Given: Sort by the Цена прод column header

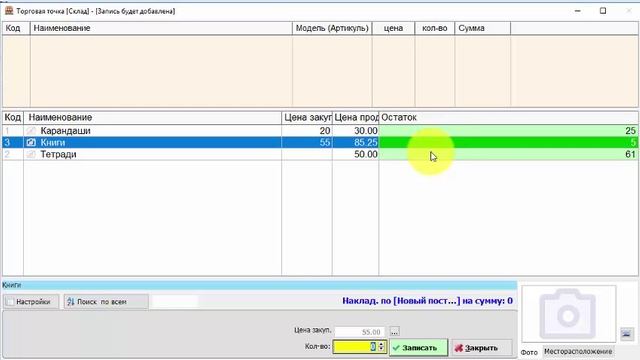Looking at the screenshot, I should click(x=356, y=118).
